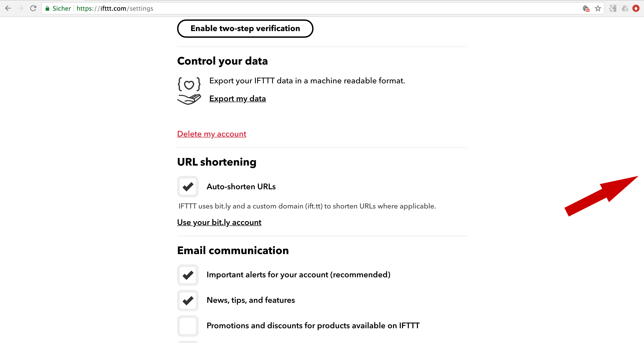The height and width of the screenshot is (343, 644).
Task: Open the blocked cookies indicator
Action: pos(586,8)
